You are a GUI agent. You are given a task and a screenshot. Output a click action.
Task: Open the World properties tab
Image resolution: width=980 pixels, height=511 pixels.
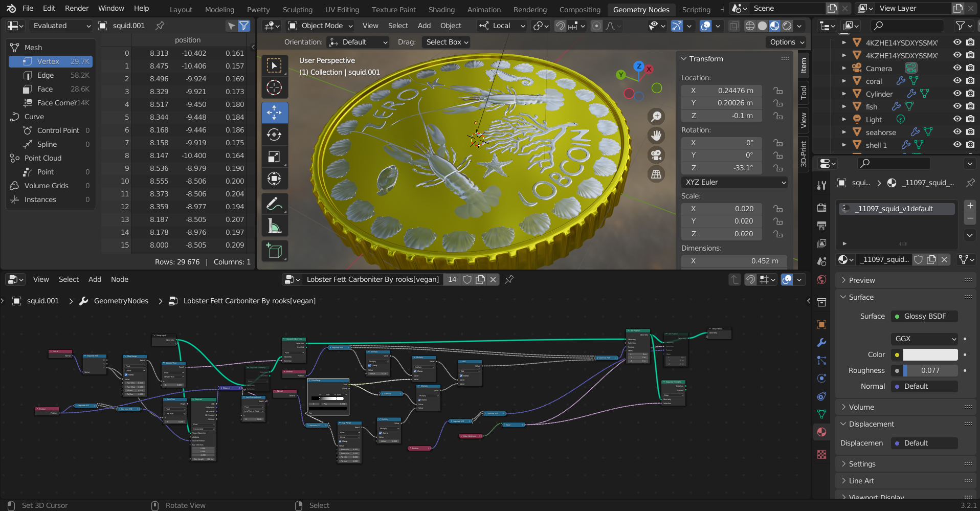pos(822,279)
